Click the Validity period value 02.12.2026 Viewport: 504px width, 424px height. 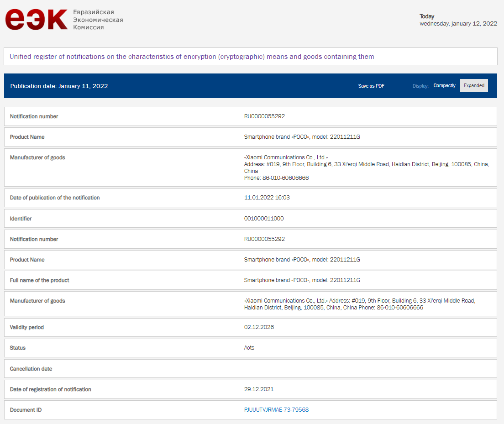click(x=259, y=327)
